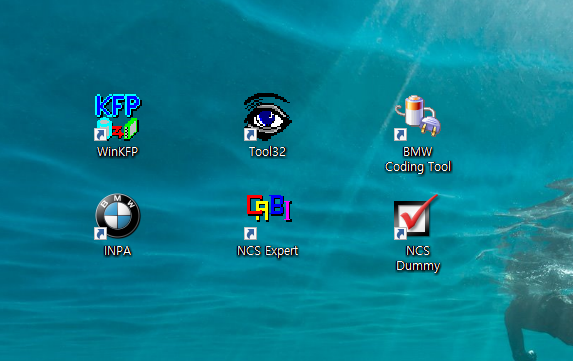Click the BMW Coding Tool text label
The width and height of the screenshot is (573, 361).
(x=418, y=159)
